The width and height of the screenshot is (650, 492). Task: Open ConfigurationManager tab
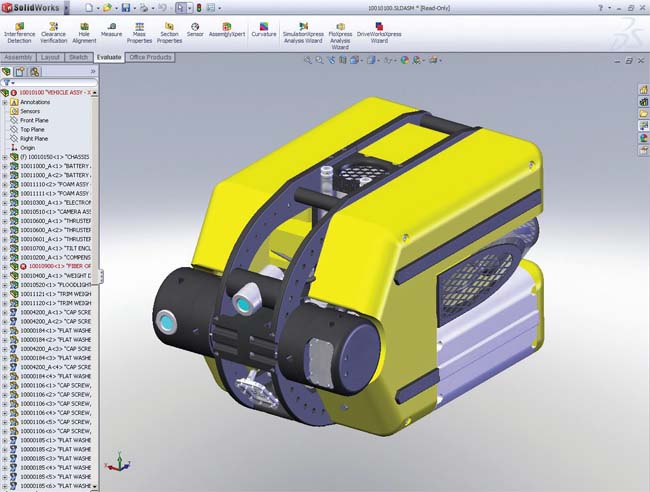click(x=34, y=71)
